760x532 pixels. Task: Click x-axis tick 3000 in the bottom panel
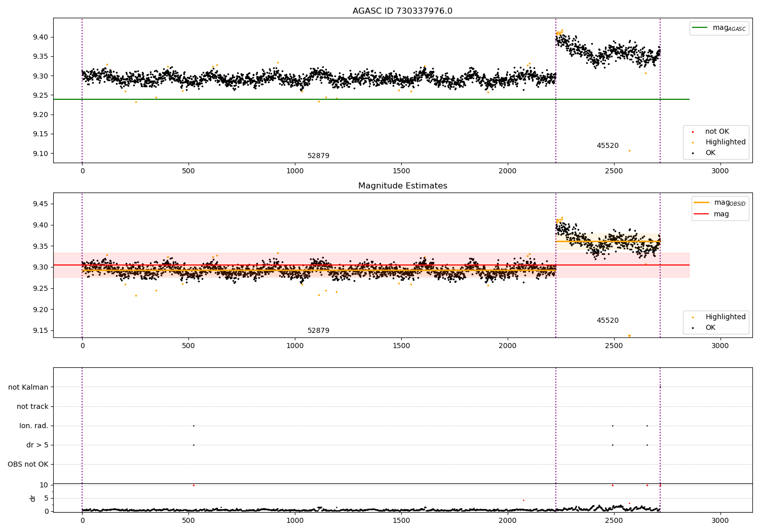pos(720,520)
